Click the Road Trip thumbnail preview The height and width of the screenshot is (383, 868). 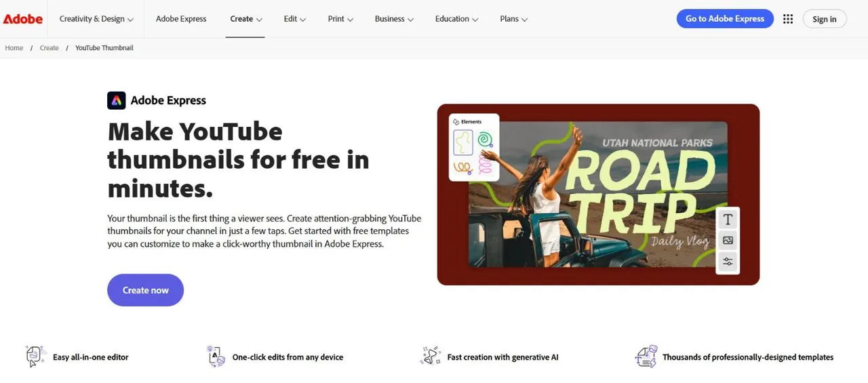click(x=598, y=195)
